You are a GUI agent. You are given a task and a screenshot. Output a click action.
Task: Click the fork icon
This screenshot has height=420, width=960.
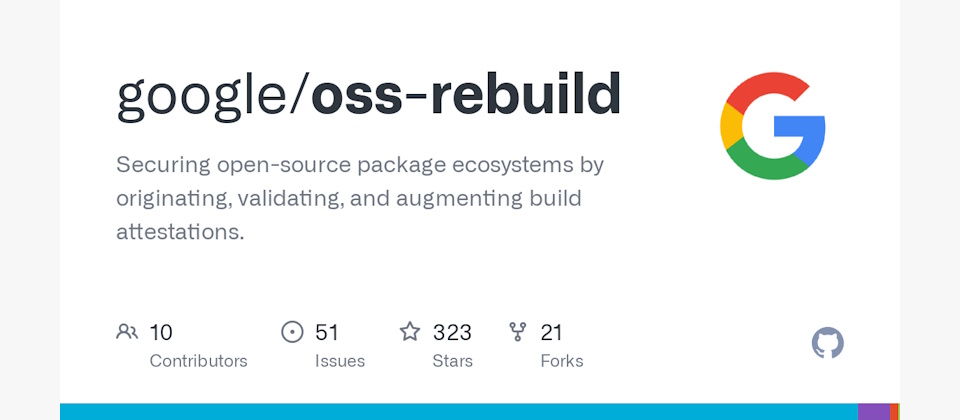click(517, 332)
